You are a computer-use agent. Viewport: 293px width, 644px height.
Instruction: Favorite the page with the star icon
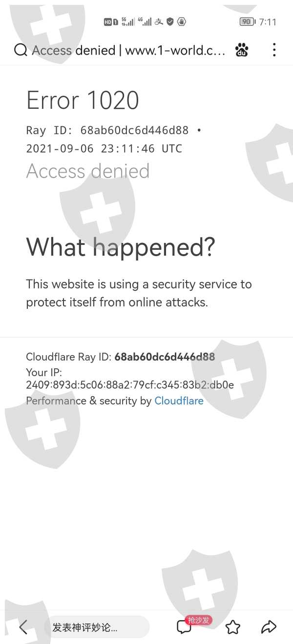point(233,627)
